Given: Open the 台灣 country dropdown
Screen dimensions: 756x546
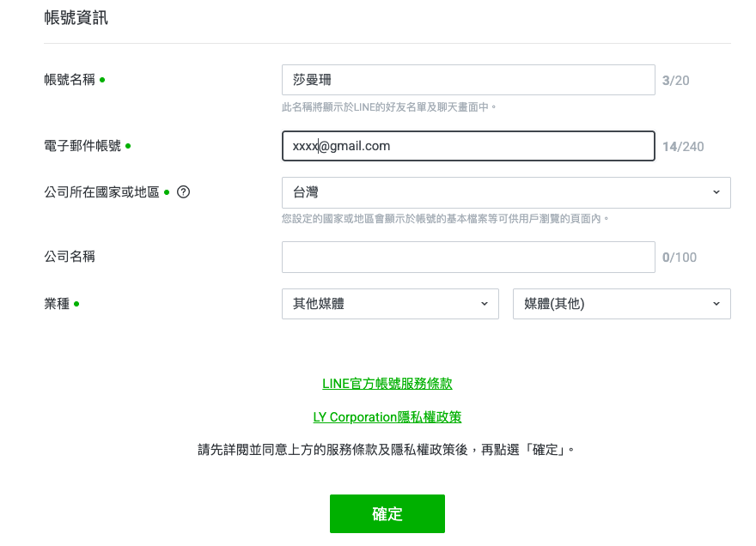Looking at the screenshot, I should tap(506, 193).
